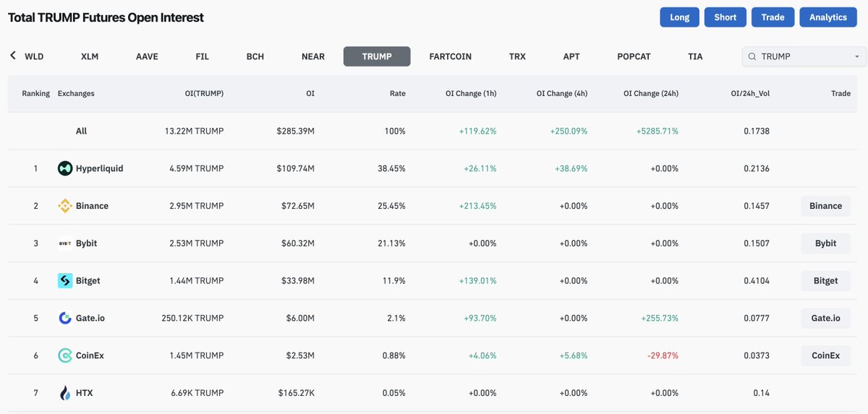
Task: Click the Ranking column header
Action: (x=36, y=93)
